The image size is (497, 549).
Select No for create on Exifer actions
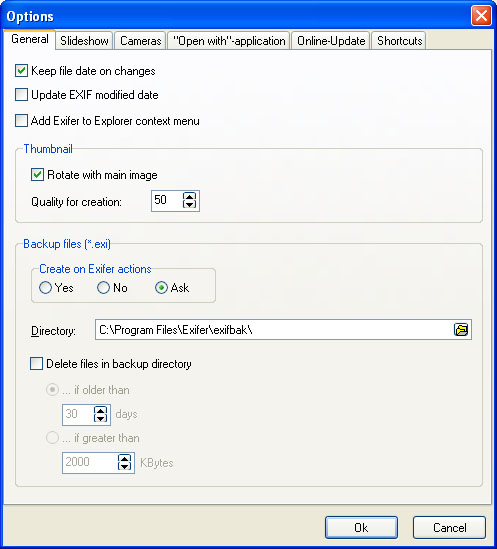click(x=103, y=288)
